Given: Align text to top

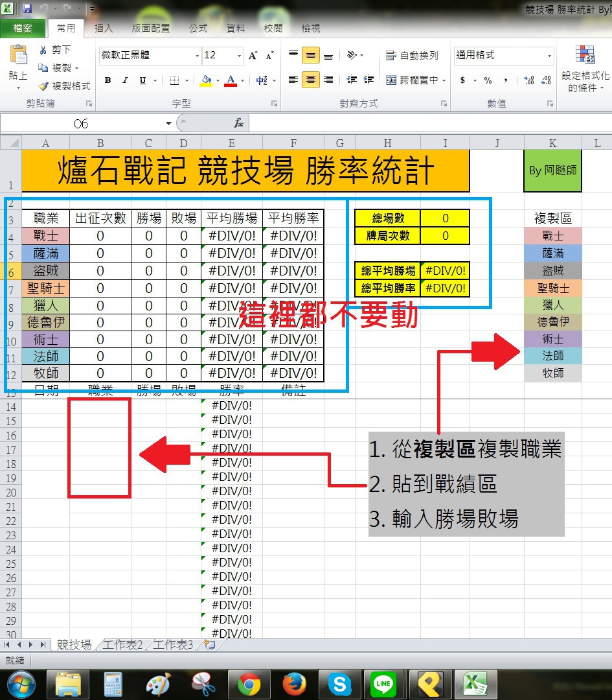Looking at the screenshot, I should 293,55.
